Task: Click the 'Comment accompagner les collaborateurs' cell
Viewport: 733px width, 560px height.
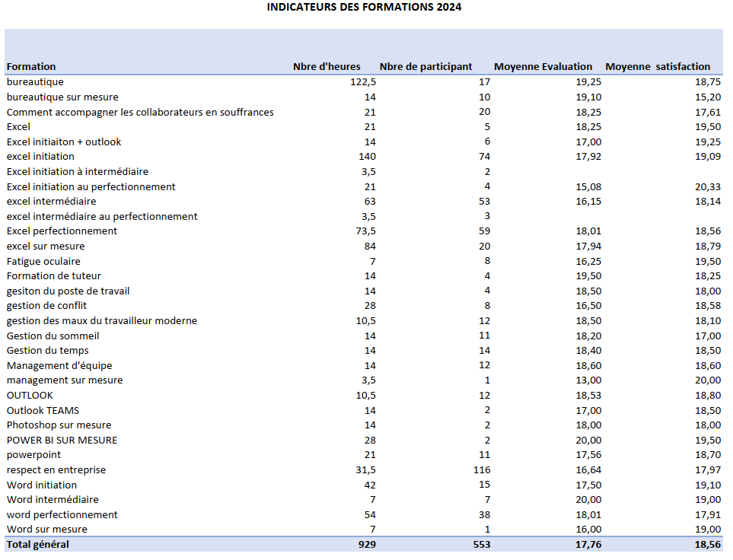Action: pos(140,112)
